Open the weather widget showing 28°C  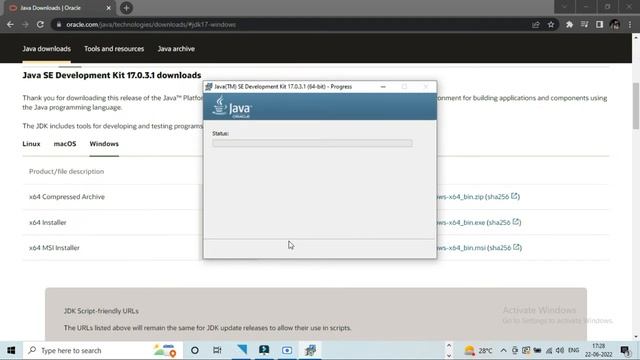pos(478,350)
